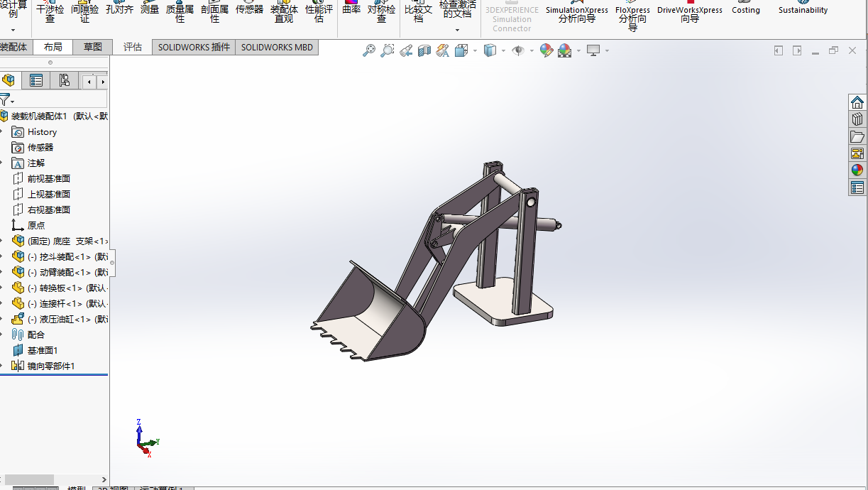Expand the History node in feature tree

tap(2, 132)
